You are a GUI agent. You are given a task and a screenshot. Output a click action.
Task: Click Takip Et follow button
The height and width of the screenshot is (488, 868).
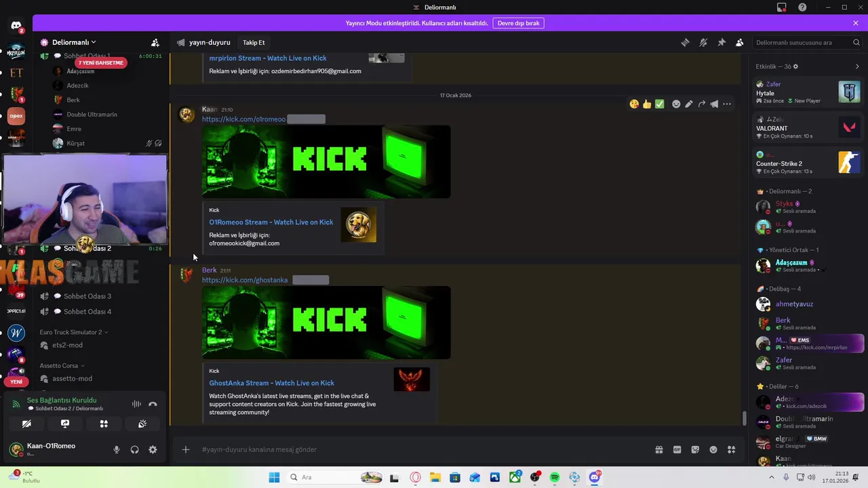[x=254, y=42]
